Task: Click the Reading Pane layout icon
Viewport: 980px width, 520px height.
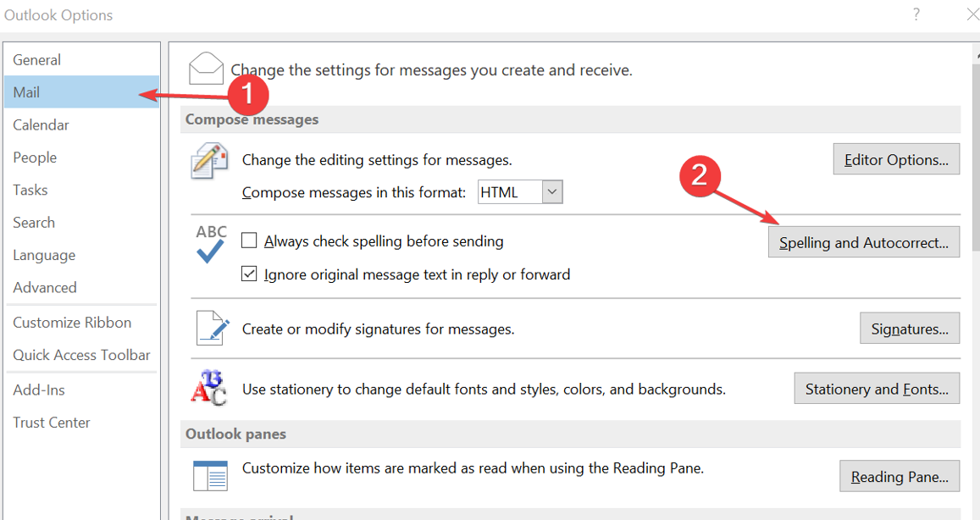Action: tap(210, 476)
